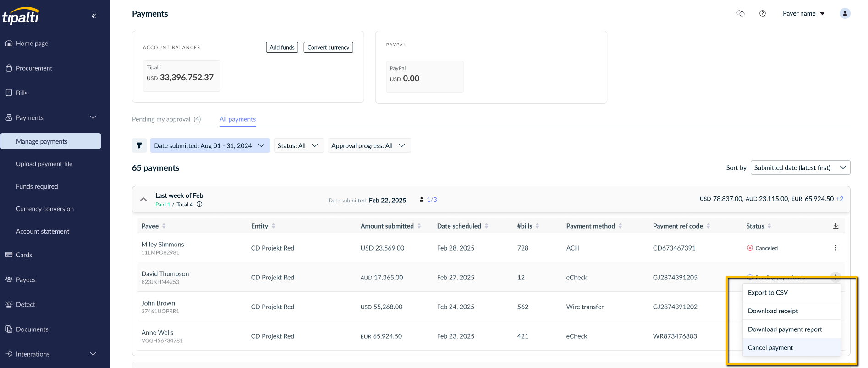Image resolution: width=868 pixels, height=368 pixels.
Task: Sort by Amount submitted column arrows
Action: pyautogui.click(x=419, y=226)
